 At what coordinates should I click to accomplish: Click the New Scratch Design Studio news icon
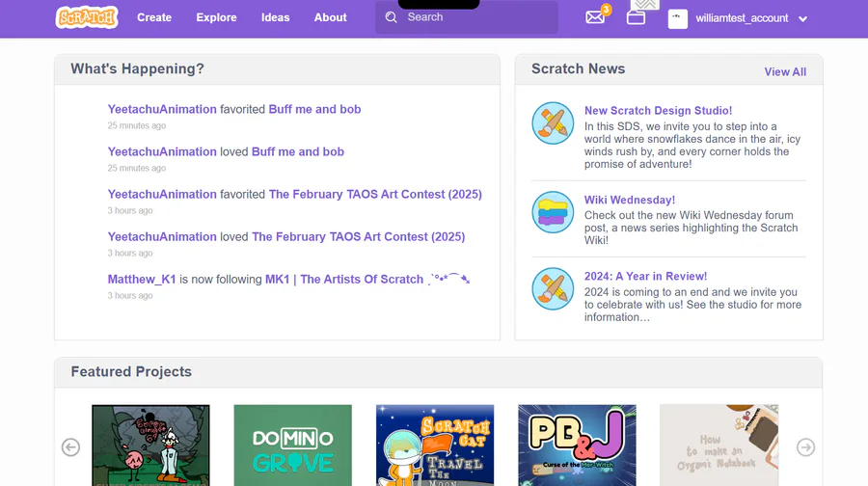[553, 122]
